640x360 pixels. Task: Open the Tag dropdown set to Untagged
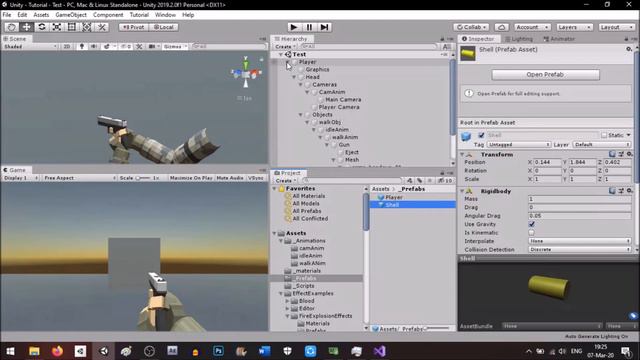pyautogui.click(x=518, y=144)
